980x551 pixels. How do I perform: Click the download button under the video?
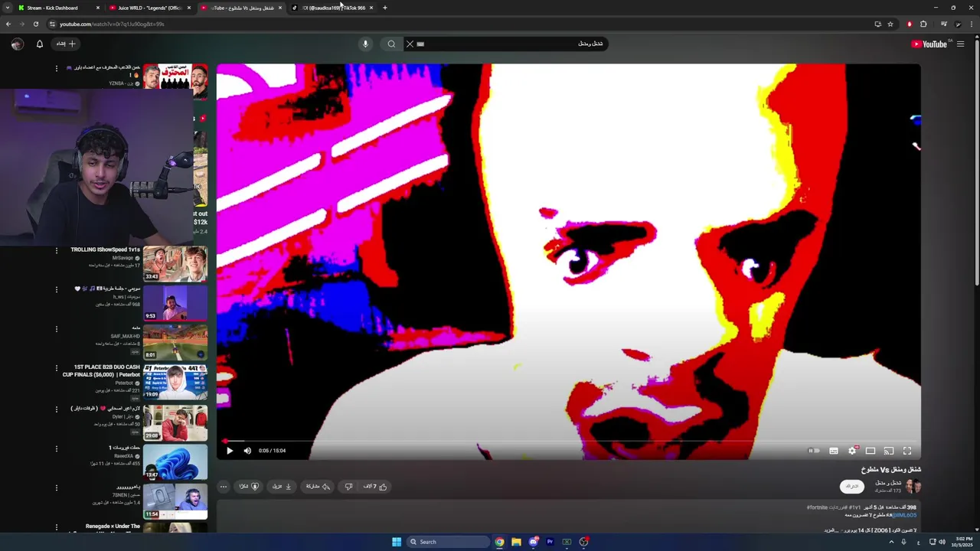(283, 487)
